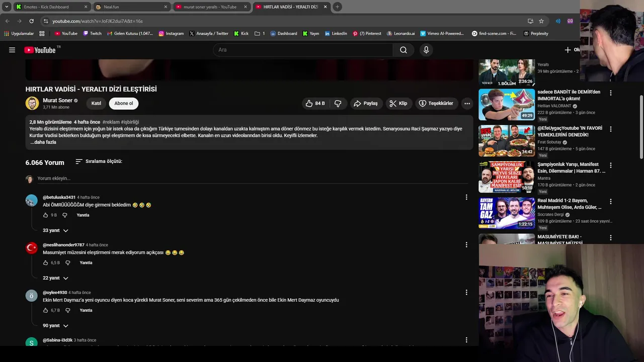Like the video with 84 B likes
This screenshot has height=362, width=644.
(x=315, y=103)
